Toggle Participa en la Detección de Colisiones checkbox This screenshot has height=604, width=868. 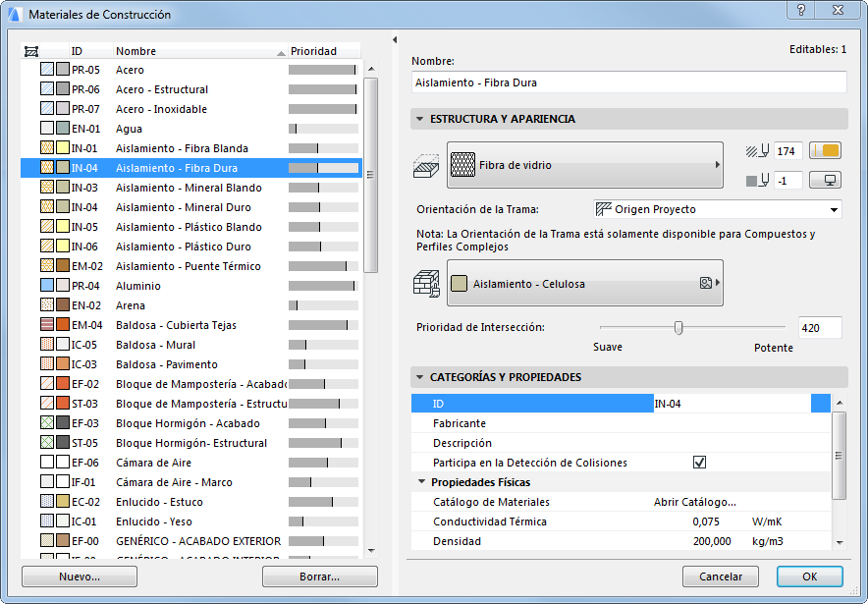(700, 463)
